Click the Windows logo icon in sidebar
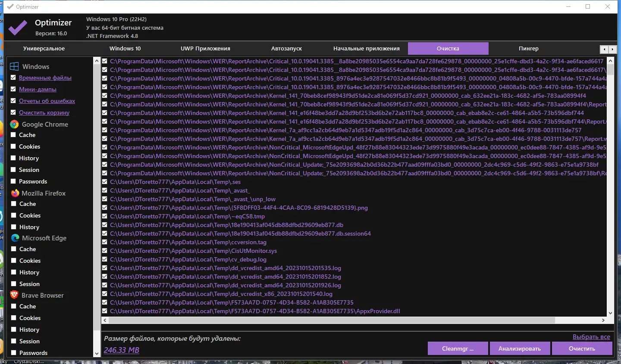 coord(14,66)
